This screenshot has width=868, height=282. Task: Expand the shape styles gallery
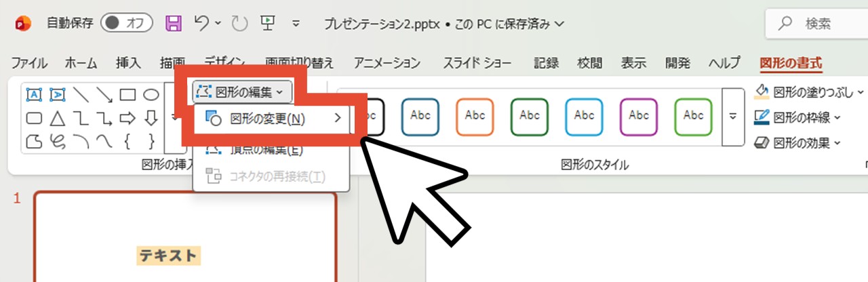(x=732, y=117)
